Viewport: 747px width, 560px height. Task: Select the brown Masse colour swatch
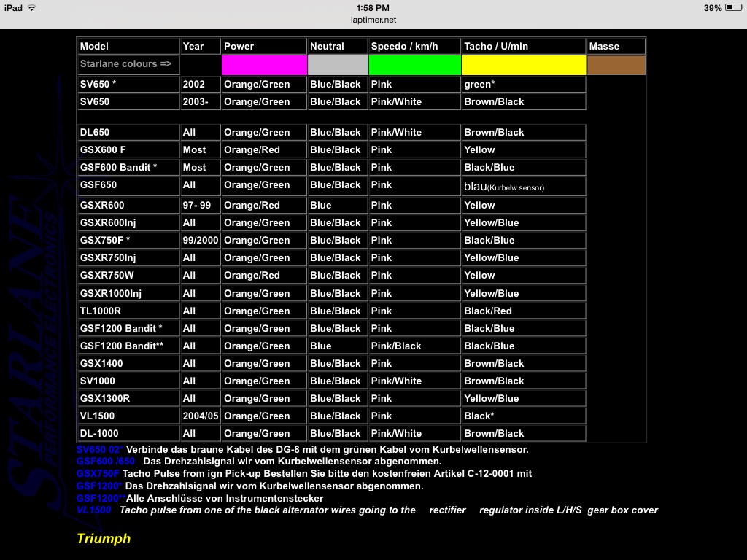pos(616,65)
